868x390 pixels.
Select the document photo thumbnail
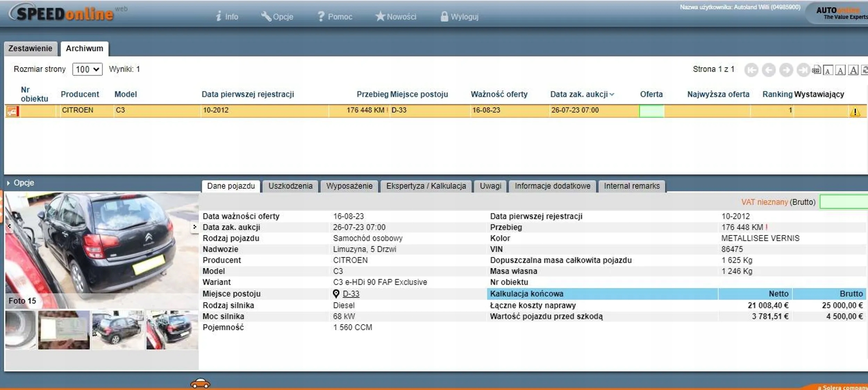pos(64,330)
